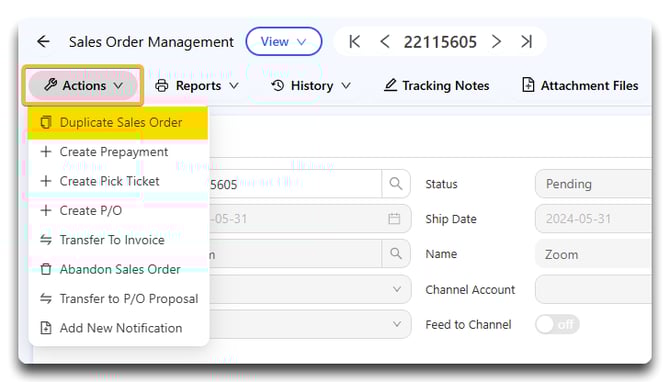The image size is (670, 382).
Task: Open Tracking Notes
Action: (436, 86)
